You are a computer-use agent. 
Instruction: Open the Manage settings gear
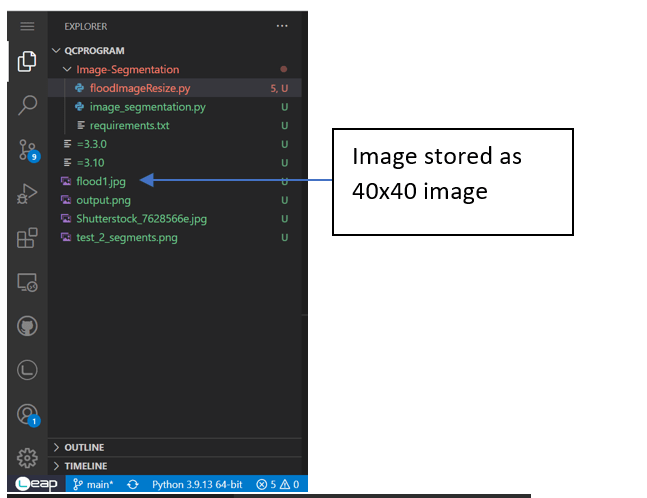(27, 458)
